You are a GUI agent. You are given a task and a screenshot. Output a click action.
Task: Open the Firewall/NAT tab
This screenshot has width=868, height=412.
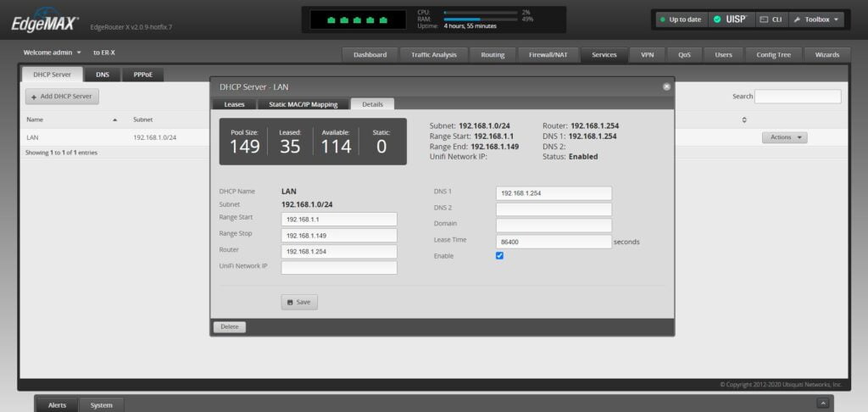pos(548,55)
